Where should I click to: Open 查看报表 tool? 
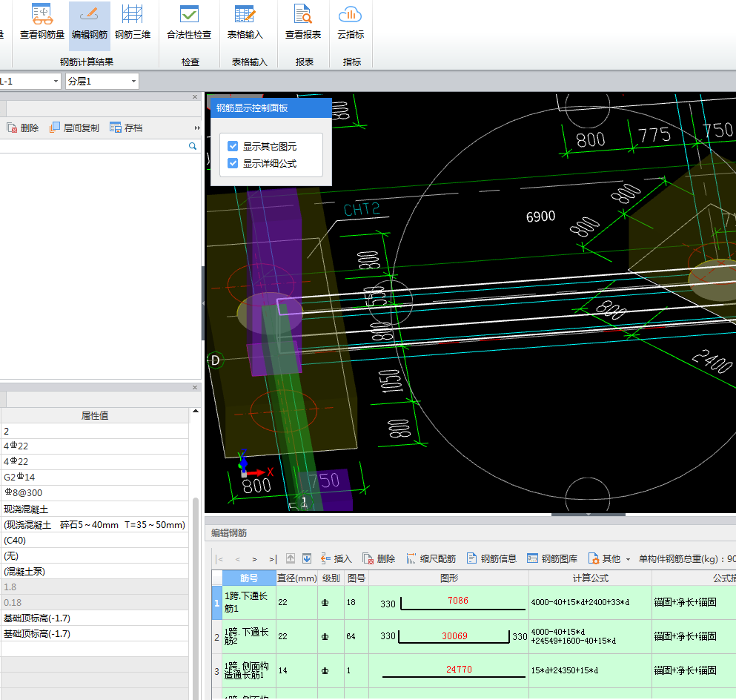click(x=302, y=22)
